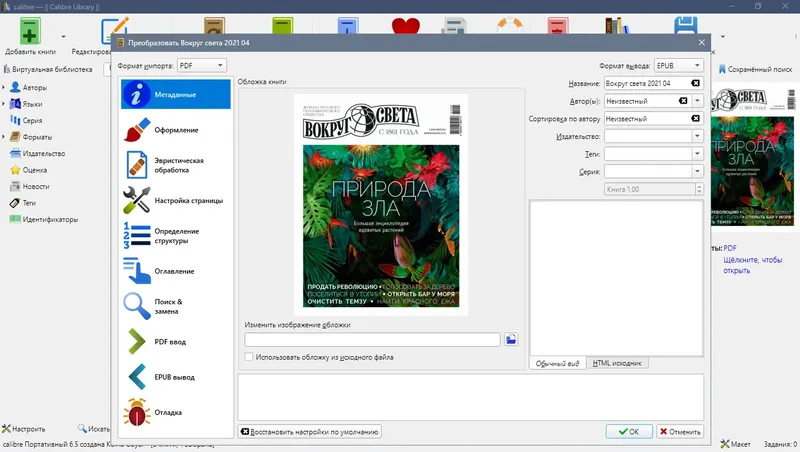The image size is (800, 452).
Task: Expand the authors dropdown arrow
Action: [697, 101]
